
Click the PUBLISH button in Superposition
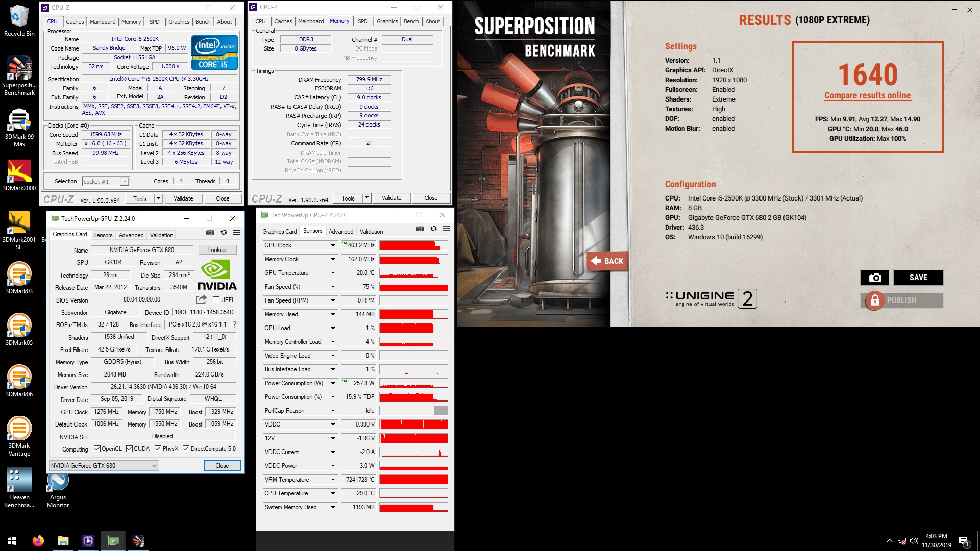tap(901, 300)
